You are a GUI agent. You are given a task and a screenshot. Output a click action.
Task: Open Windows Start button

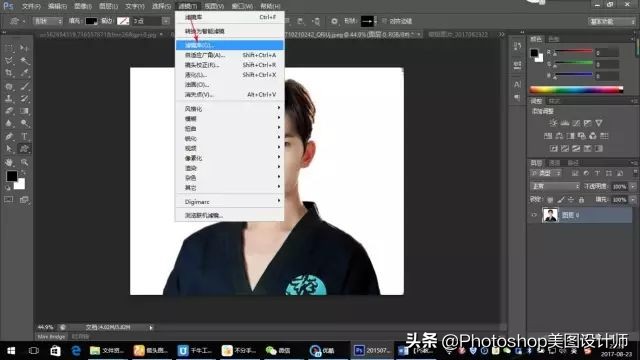(11, 351)
